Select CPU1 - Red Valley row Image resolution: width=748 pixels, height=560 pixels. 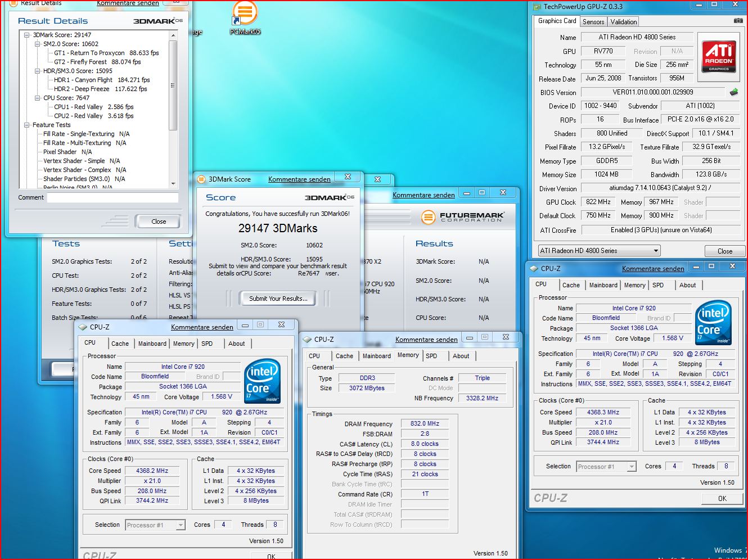(x=93, y=107)
